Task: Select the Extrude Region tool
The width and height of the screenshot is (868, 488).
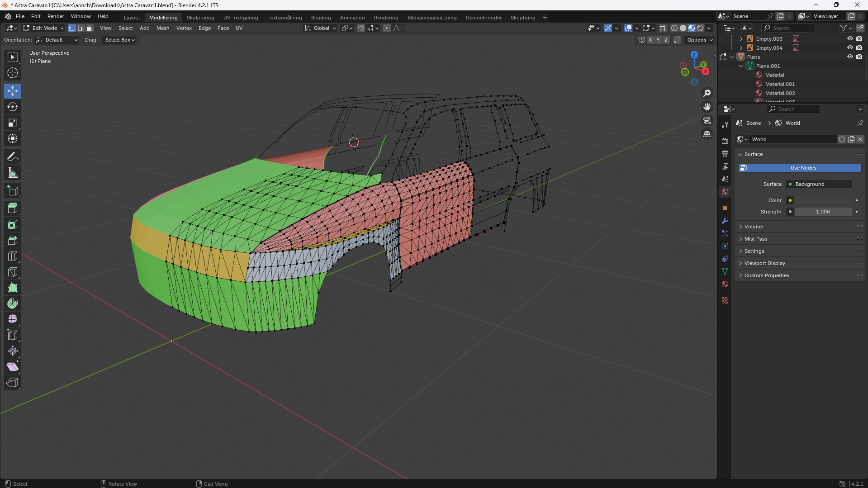Action: tap(13, 208)
